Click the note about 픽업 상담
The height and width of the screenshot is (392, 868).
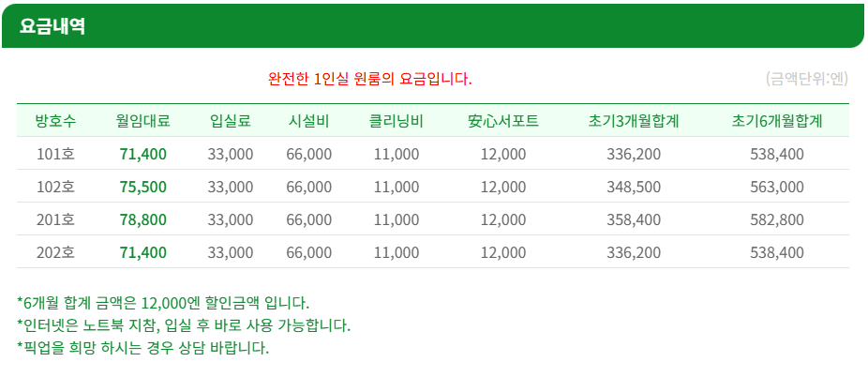click(x=142, y=348)
